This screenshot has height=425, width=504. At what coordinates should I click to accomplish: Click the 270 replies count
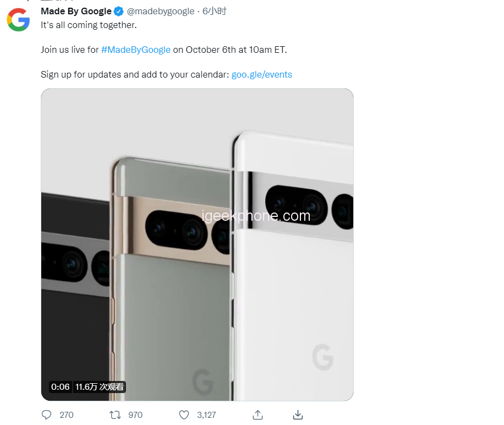[67, 415]
